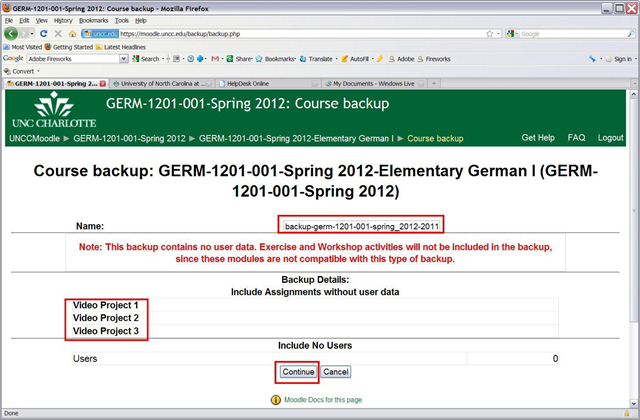Click the Reload page icon
This screenshot has width=640, height=420.
tap(44, 33)
